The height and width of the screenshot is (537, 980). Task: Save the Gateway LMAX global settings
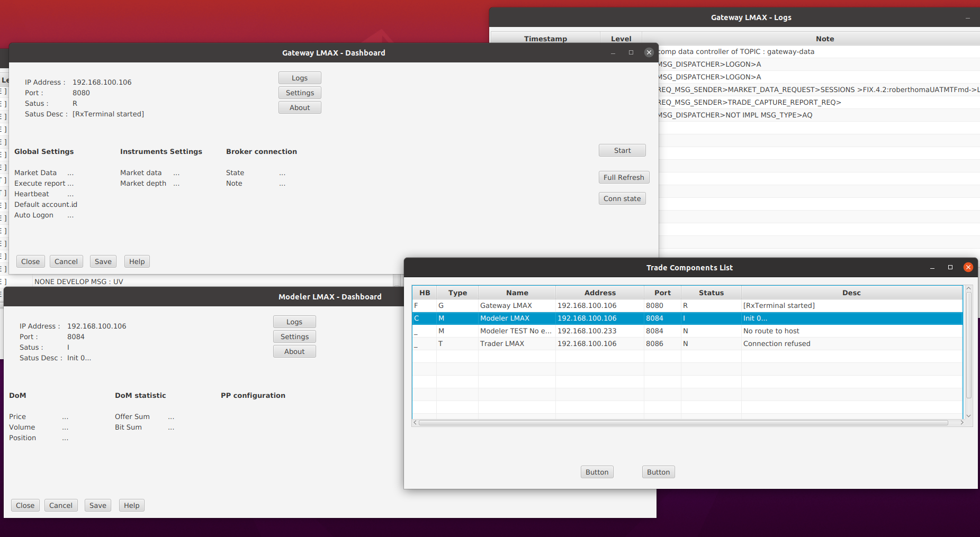[x=103, y=261]
